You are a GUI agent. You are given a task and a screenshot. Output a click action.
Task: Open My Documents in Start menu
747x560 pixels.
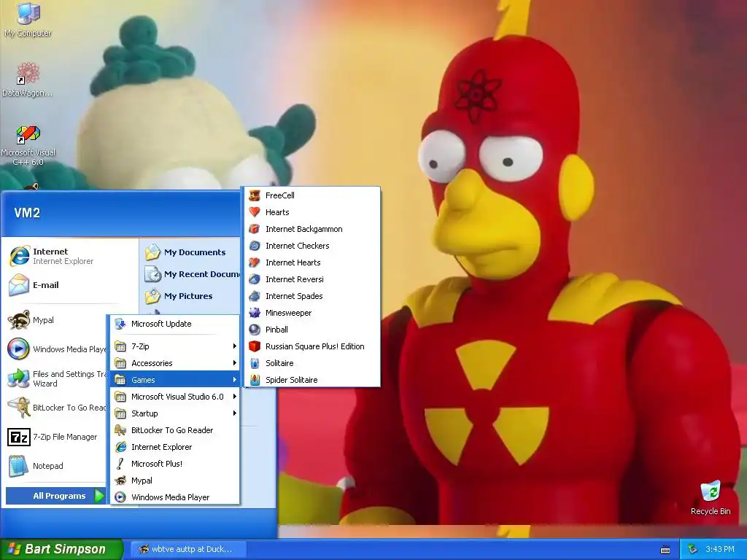tap(190, 252)
